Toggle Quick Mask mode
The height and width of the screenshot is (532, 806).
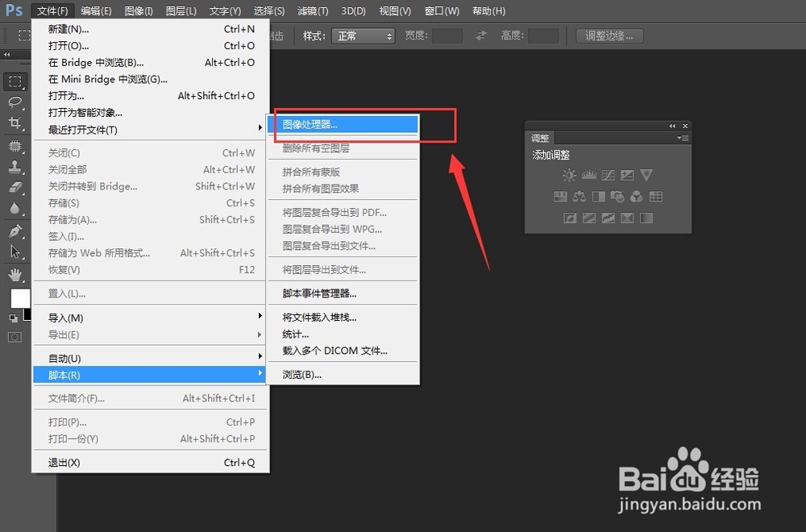tap(15, 337)
